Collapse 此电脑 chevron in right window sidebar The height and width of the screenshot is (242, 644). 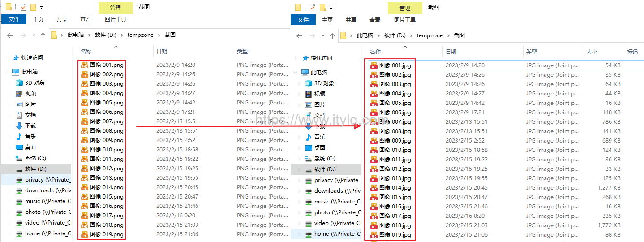click(295, 73)
